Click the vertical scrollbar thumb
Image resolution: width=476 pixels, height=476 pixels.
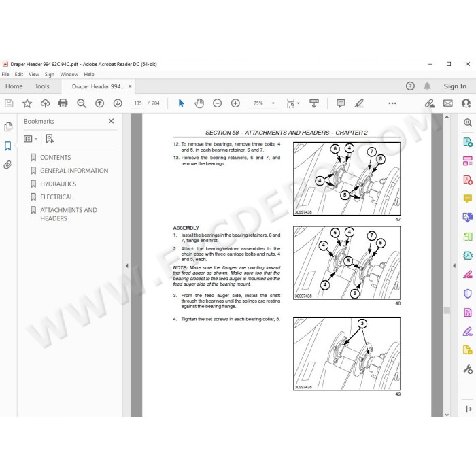point(447,311)
